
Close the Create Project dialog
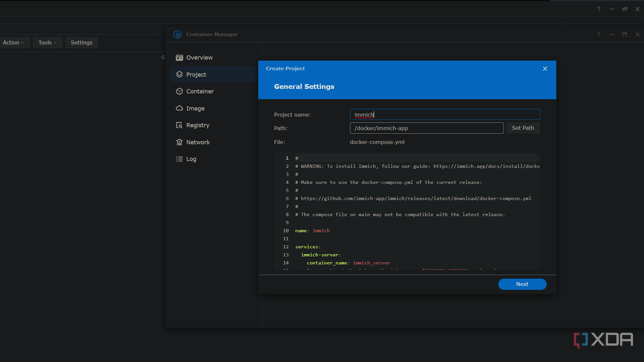click(545, 69)
